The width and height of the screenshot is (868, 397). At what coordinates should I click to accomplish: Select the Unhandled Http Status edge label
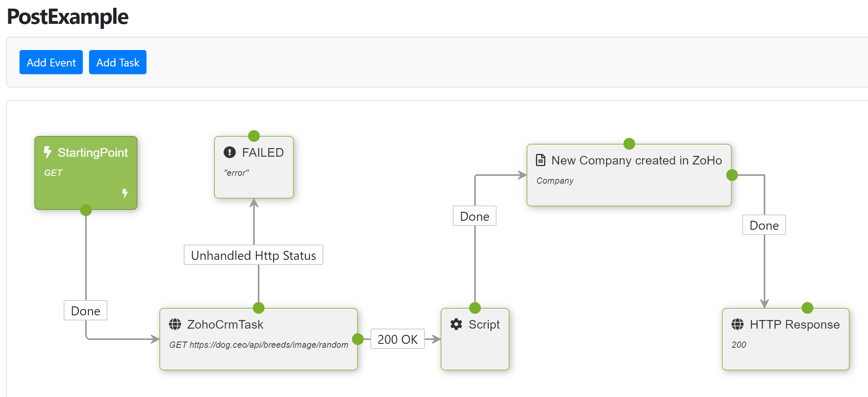coord(253,255)
